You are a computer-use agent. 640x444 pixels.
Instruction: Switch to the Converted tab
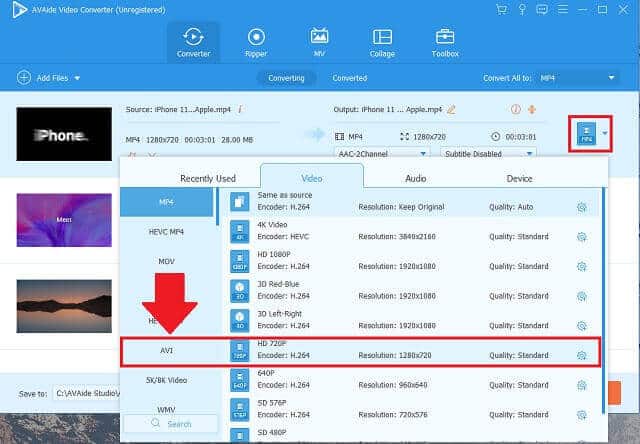coord(349,78)
